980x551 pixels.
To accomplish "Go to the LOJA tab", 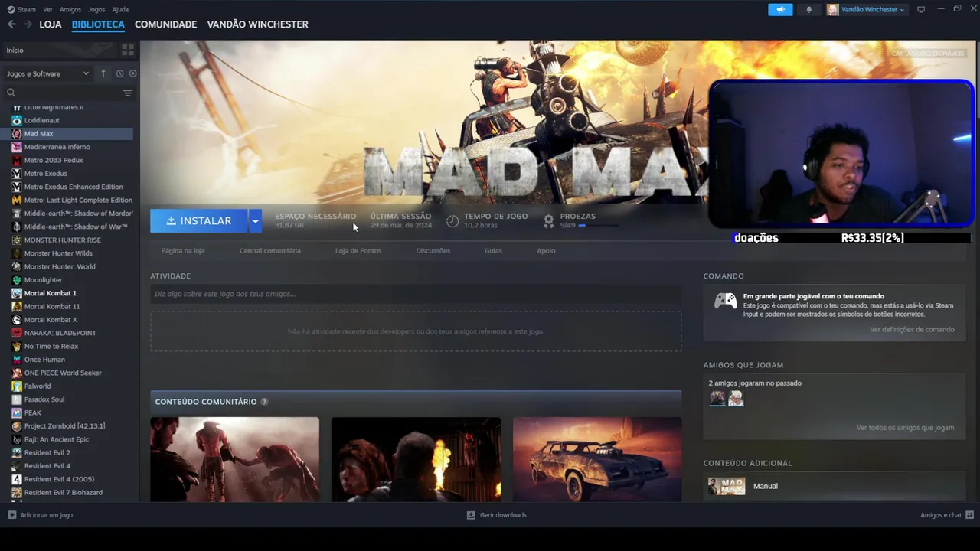I will click(51, 24).
